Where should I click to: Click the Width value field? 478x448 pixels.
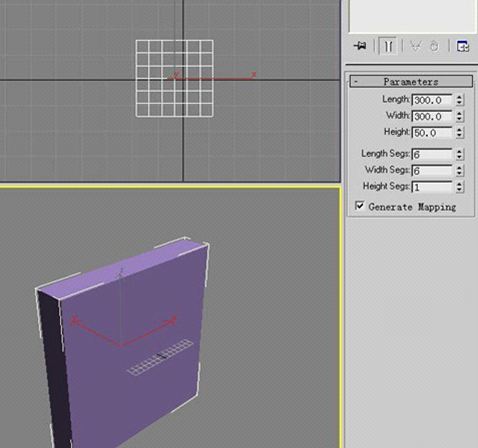432,116
